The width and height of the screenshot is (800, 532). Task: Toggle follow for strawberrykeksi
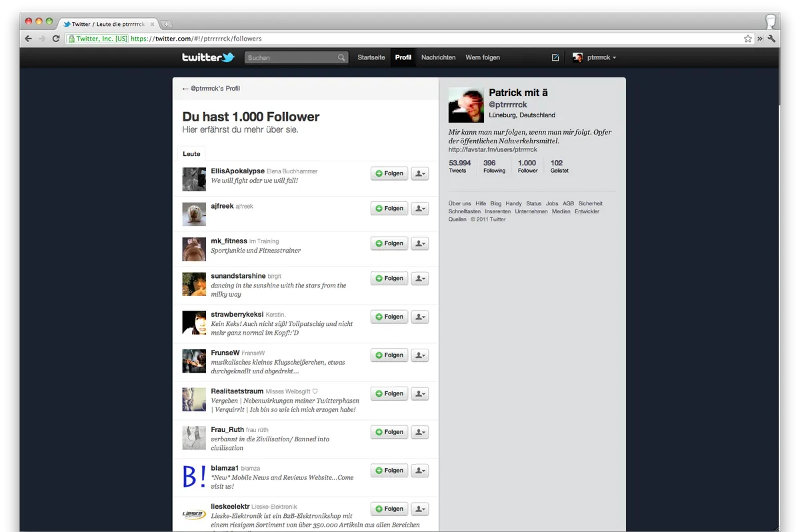click(389, 317)
